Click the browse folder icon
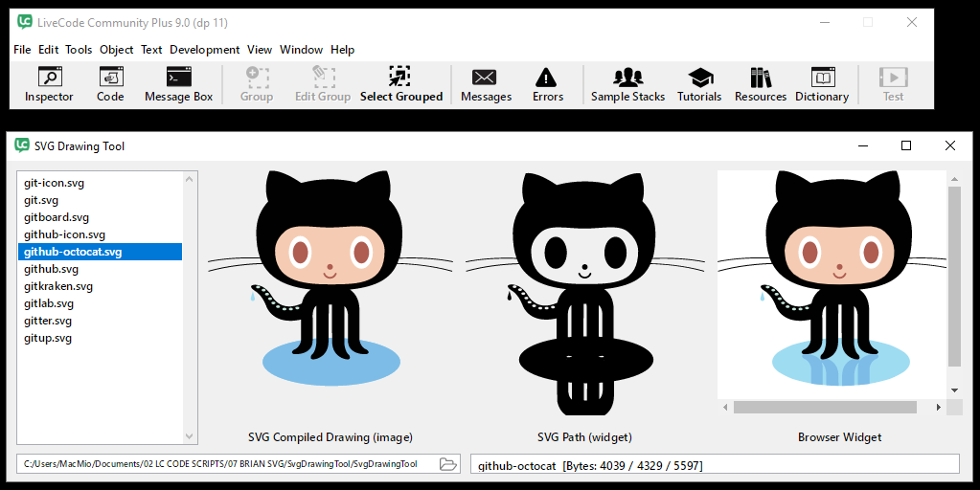Screen dimensions: 980x490 (x=447, y=464)
